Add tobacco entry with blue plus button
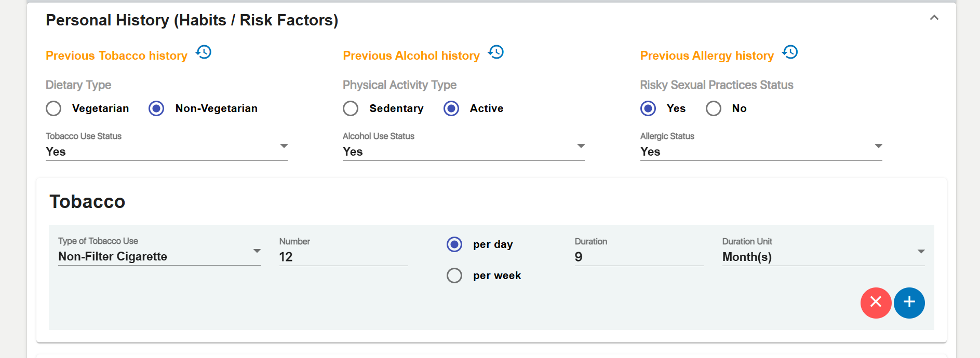 [909, 302]
